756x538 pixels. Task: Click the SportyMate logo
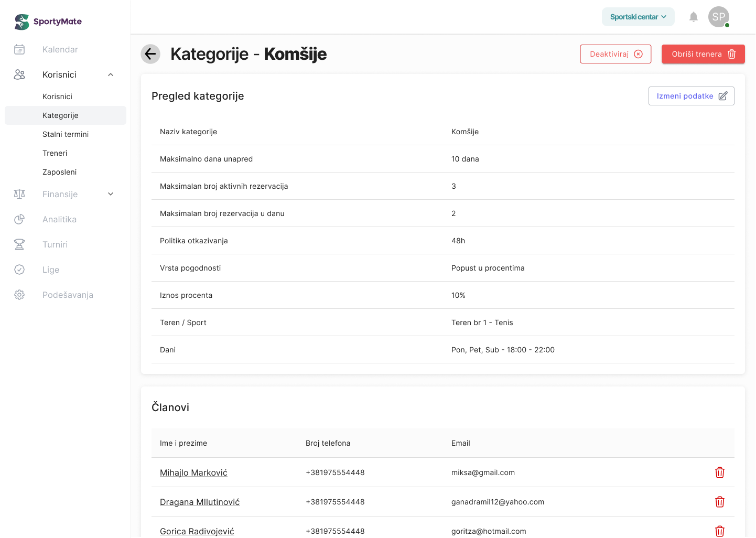point(48,21)
